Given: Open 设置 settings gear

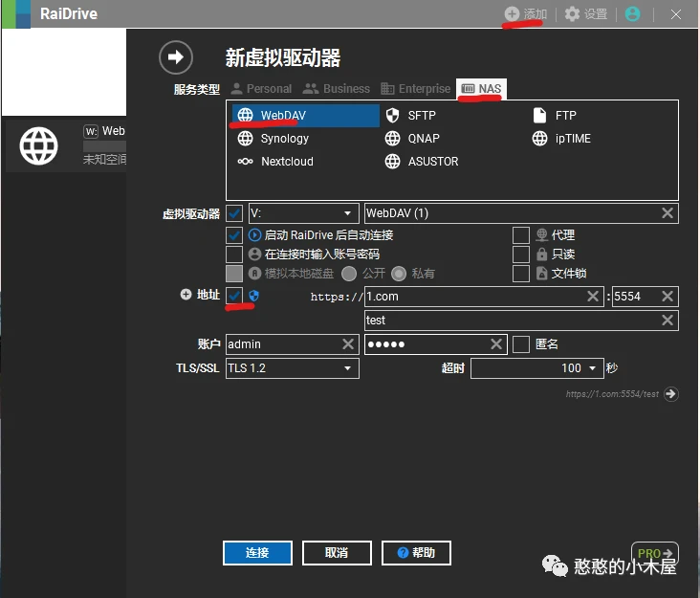Looking at the screenshot, I should point(572,13).
